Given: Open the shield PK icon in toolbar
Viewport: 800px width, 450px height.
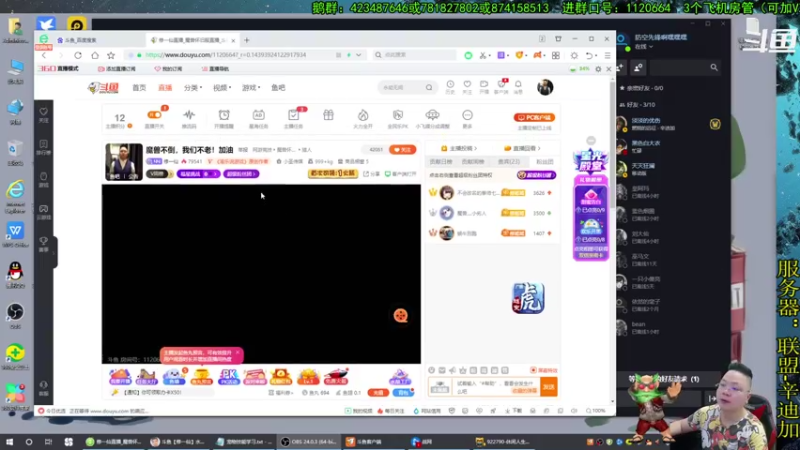Looking at the screenshot, I should point(397,115).
